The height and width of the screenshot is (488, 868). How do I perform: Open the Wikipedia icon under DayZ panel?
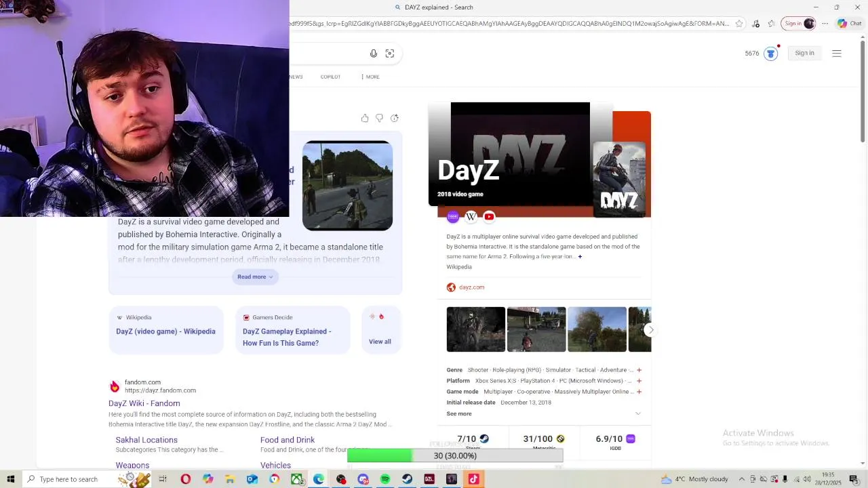(x=471, y=217)
